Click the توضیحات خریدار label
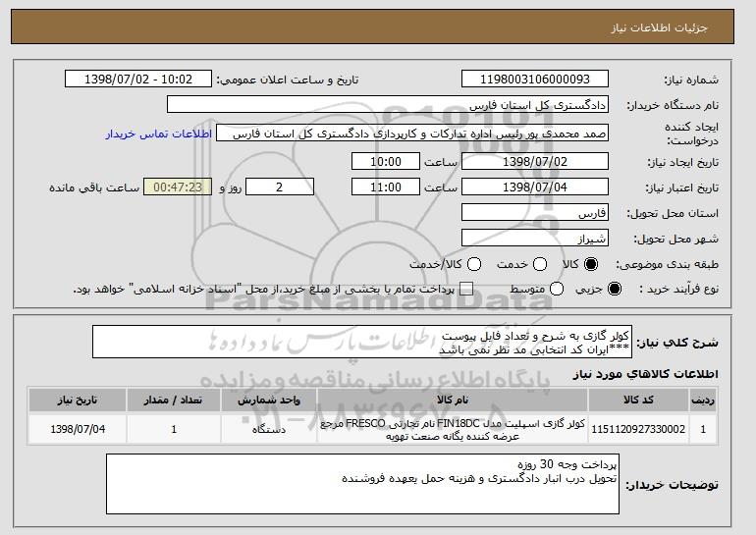Viewport: 756px width, 535px height. [672, 485]
